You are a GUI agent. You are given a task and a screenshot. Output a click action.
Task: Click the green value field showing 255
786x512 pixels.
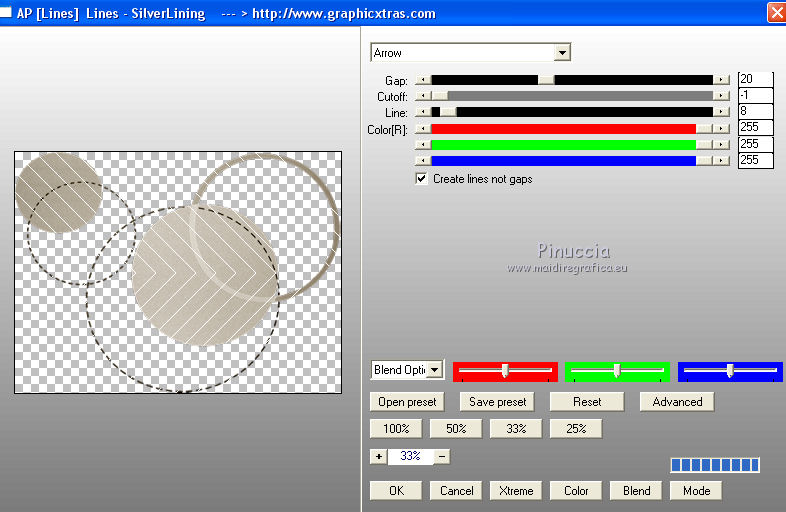(x=755, y=144)
